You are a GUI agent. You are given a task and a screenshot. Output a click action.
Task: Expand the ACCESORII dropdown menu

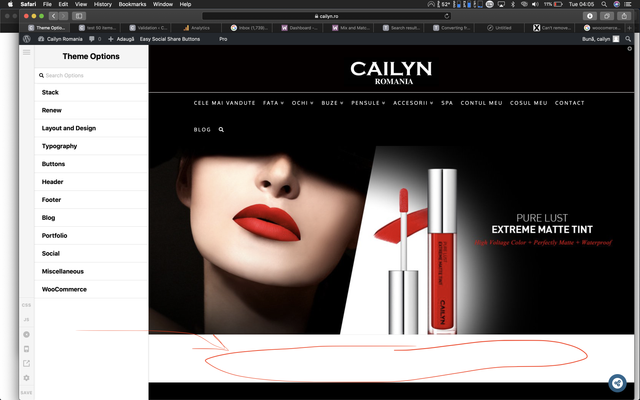pos(413,103)
